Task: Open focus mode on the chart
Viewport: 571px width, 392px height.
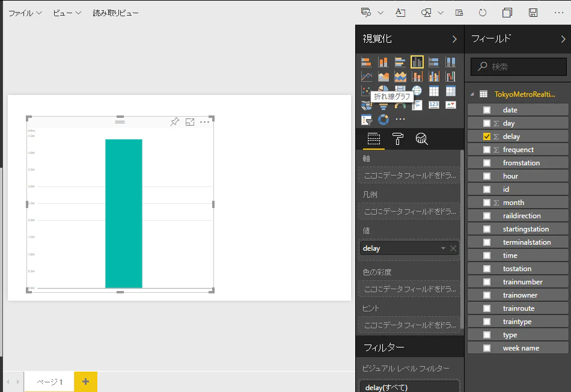Action: point(190,122)
